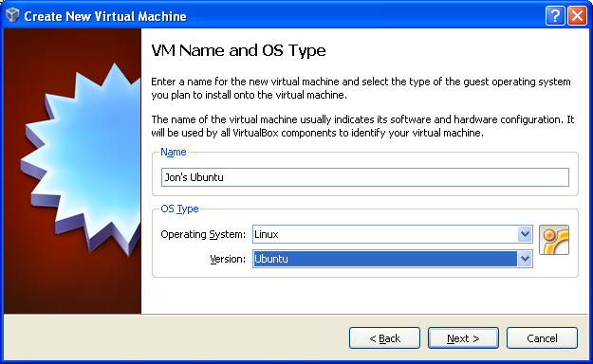This screenshot has width=593, height=364.
Task: Click the 'Create New Virtual Machine' title text
Action: 105,16
